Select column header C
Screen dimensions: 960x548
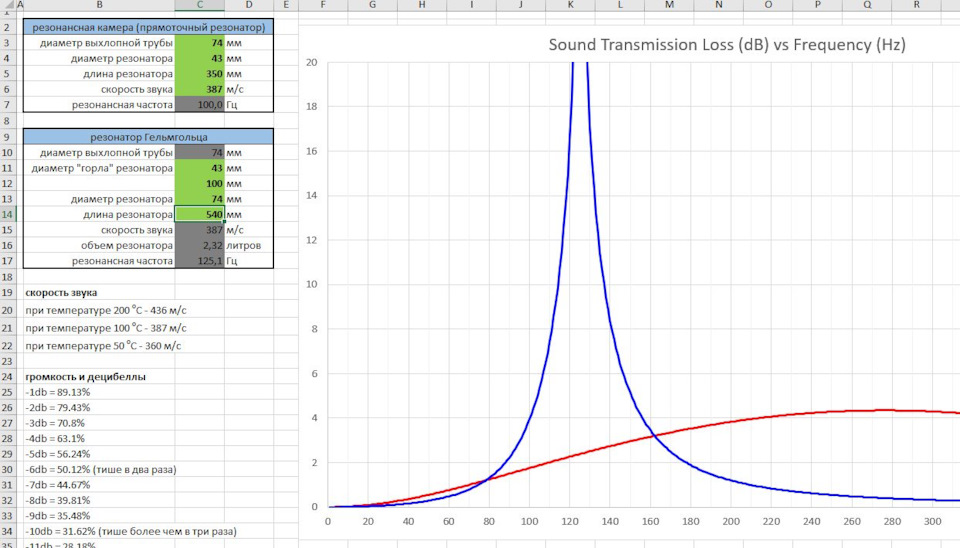(x=200, y=5)
